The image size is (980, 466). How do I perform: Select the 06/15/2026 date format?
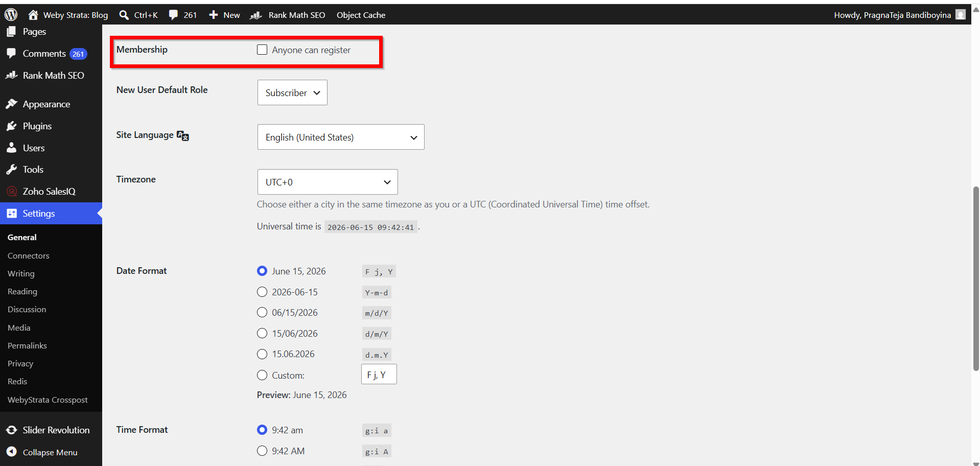click(x=262, y=312)
